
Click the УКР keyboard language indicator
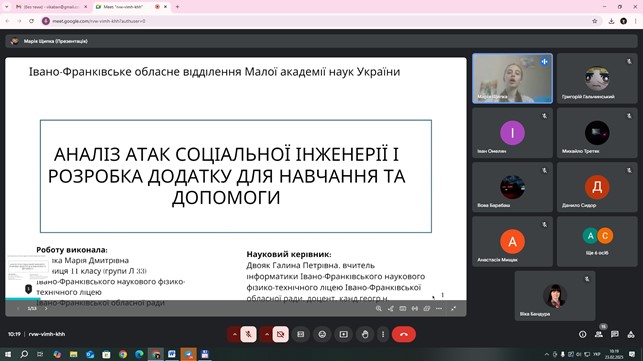597,354
